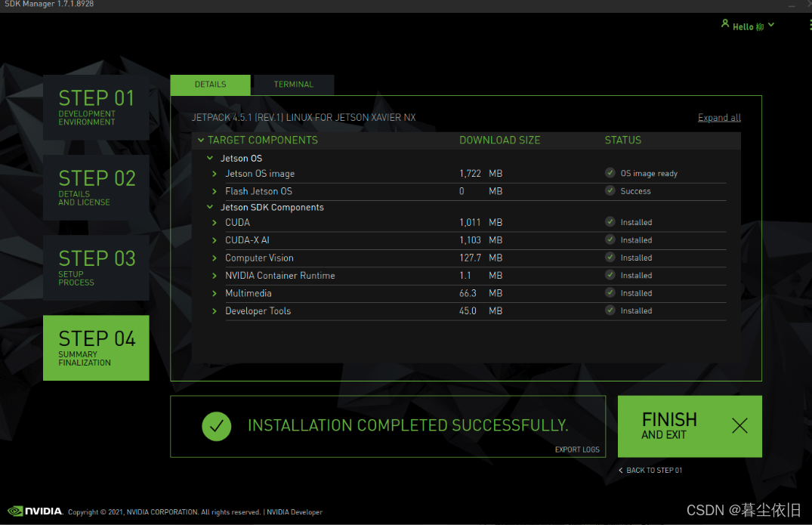Click the 1,722 MB download size value

point(480,174)
